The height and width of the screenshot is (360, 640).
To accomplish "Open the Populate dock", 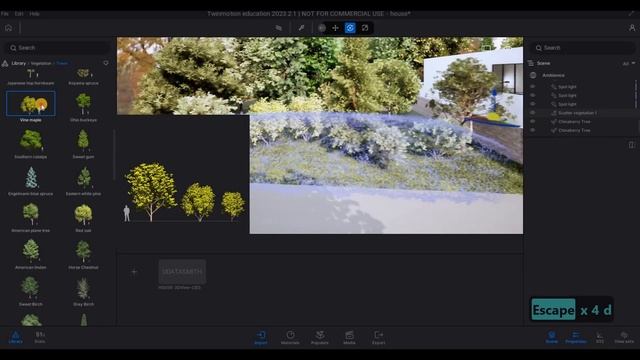I will click(320, 338).
